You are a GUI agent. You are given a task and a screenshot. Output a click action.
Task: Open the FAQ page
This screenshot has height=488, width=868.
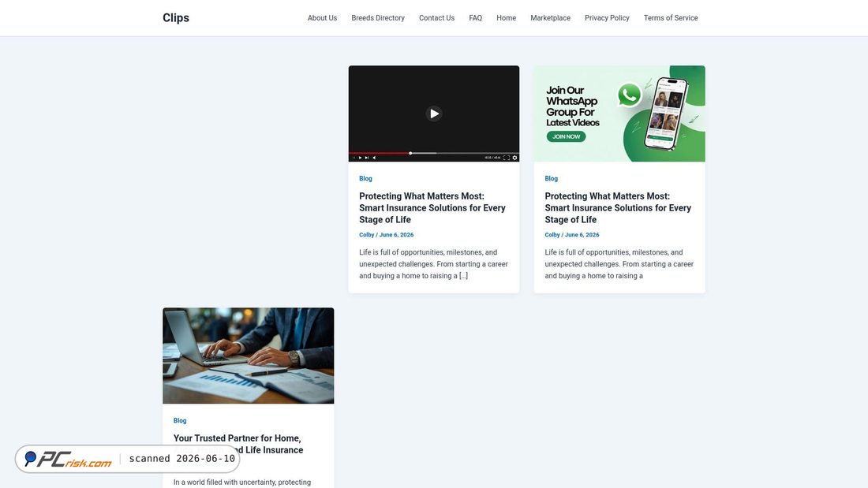coord(476,17)
